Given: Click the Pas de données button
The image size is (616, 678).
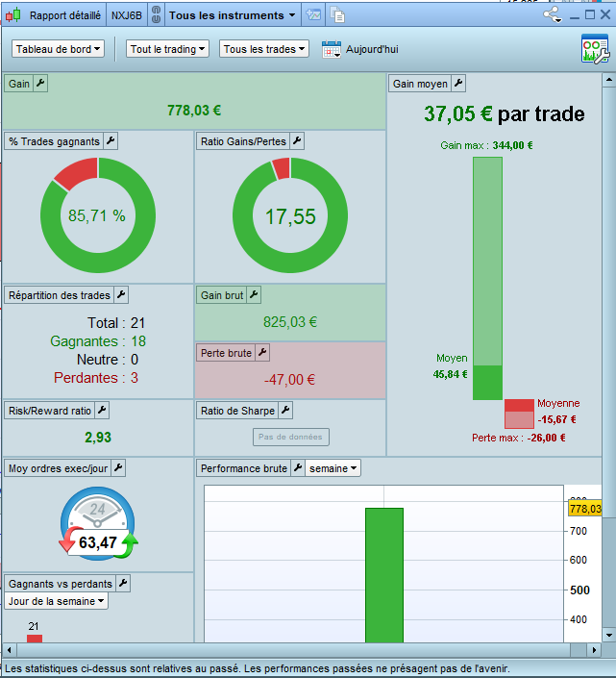Looking at the screenshot, I should 291,437.
